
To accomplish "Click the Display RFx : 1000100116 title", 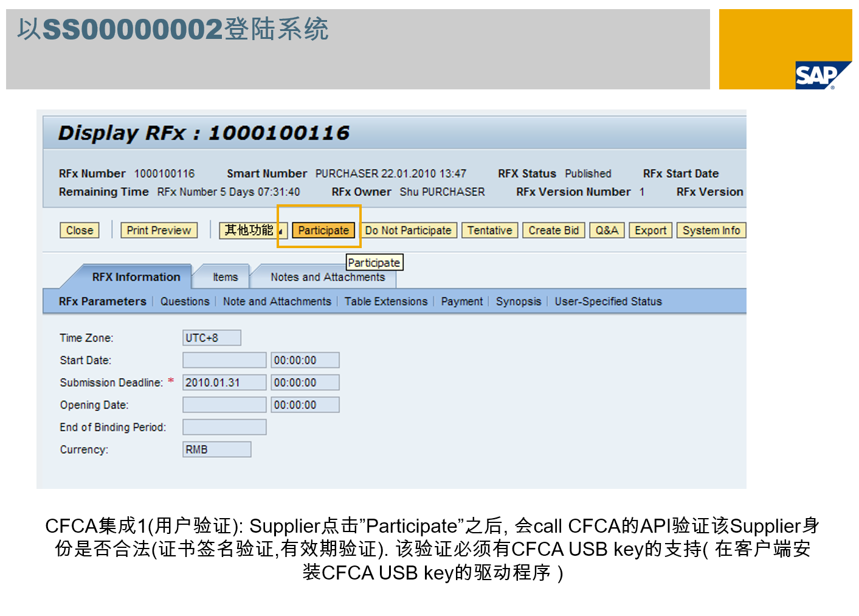I will tap(204, 133).
